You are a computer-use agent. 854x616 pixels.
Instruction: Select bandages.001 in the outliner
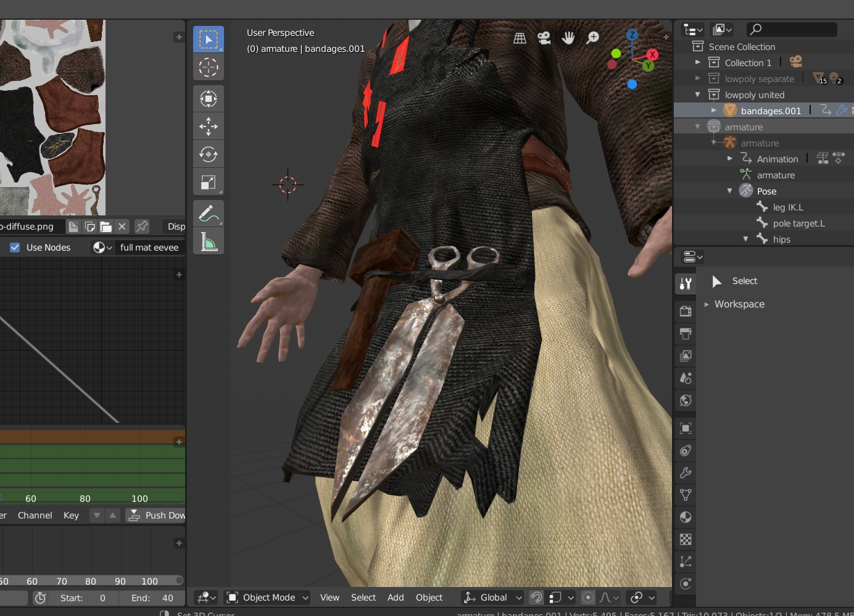771,110
